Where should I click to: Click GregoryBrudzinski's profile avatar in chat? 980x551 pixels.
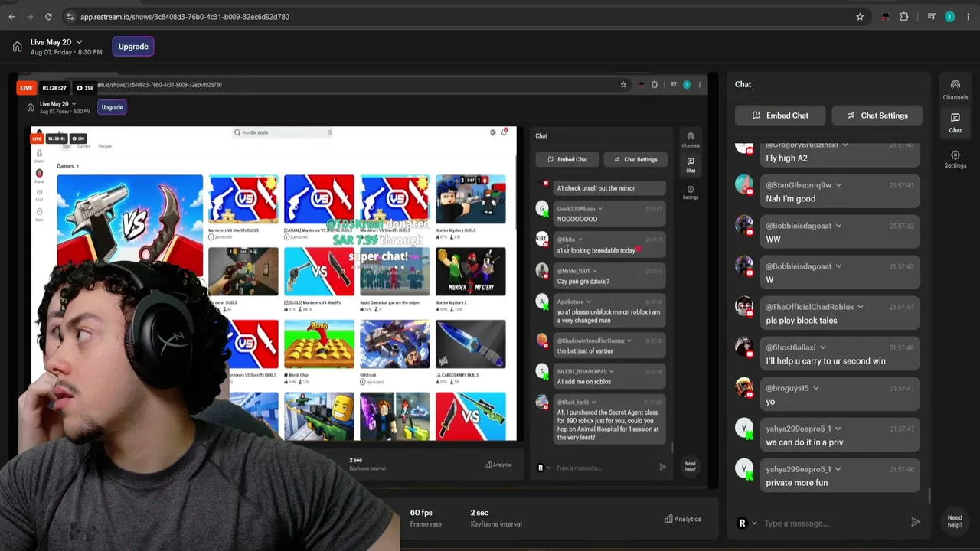744,148
